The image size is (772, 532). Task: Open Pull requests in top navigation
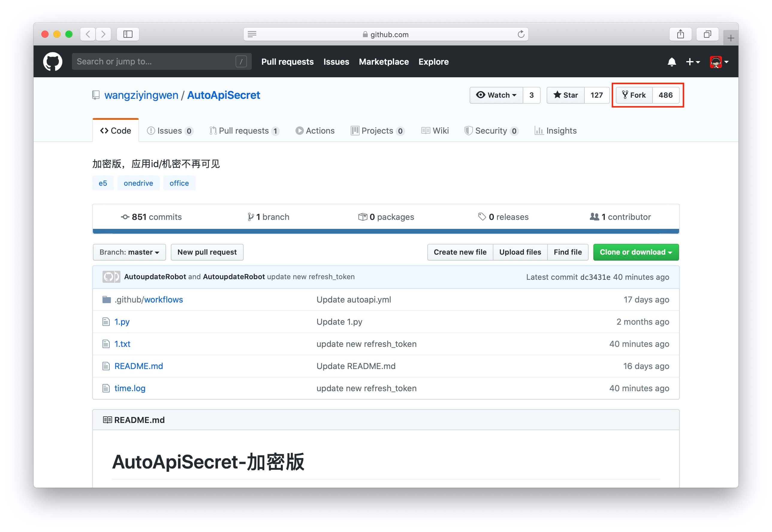287,62
